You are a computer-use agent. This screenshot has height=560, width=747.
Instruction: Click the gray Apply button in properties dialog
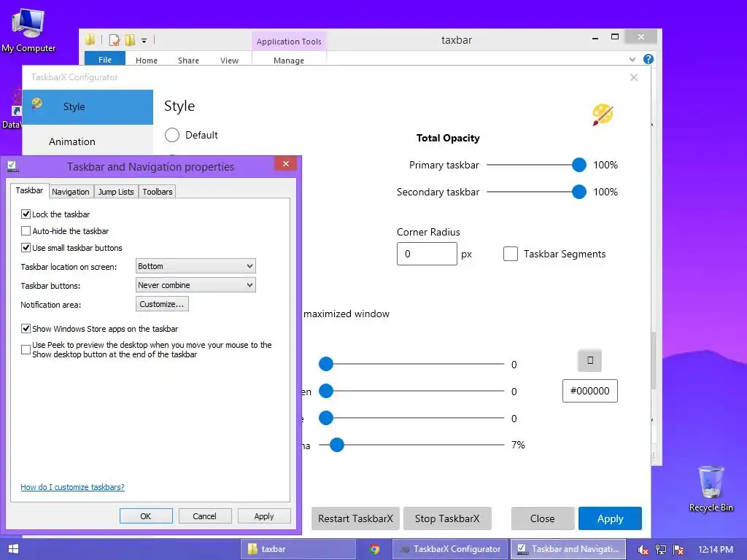[264, 516]
